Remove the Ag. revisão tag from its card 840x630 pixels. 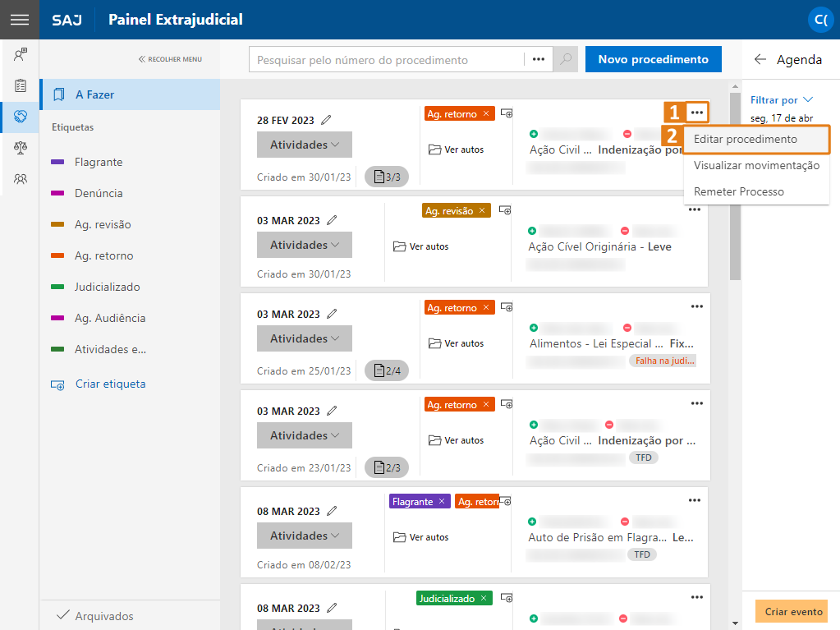(x=482, y=210)
